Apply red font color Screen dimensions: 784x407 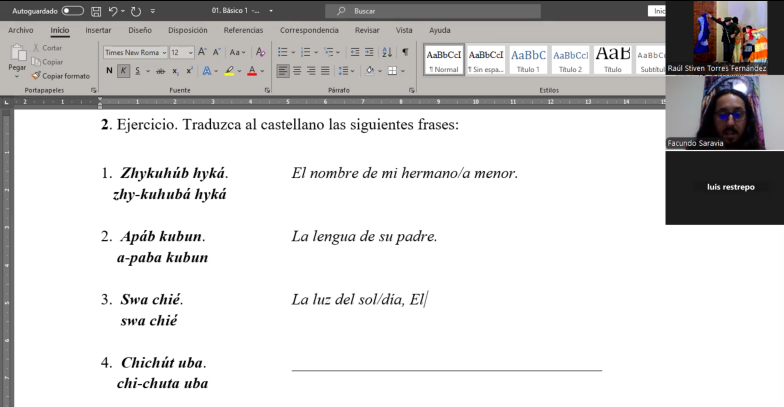tap(252, 71)
